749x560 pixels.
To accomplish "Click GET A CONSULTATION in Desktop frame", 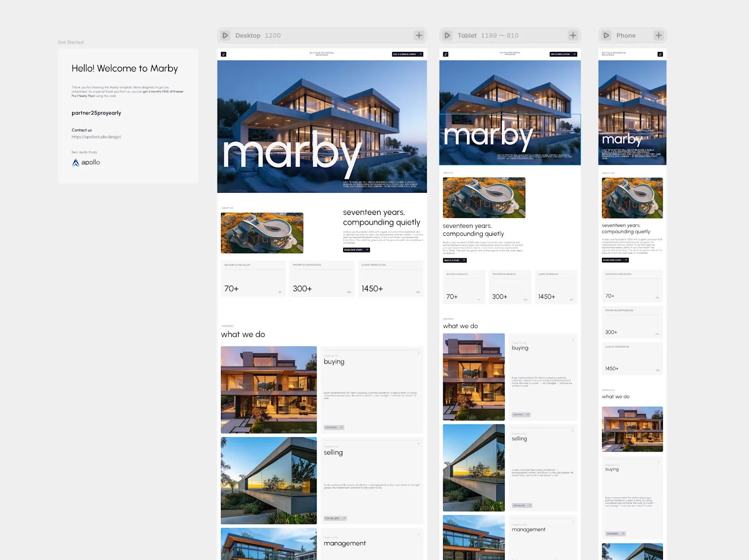I will 407,54.
